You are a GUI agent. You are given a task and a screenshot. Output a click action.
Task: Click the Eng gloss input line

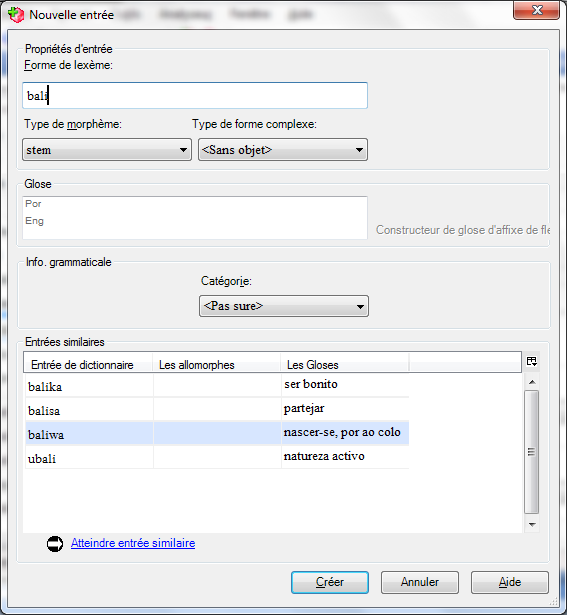tap(195, 221)
